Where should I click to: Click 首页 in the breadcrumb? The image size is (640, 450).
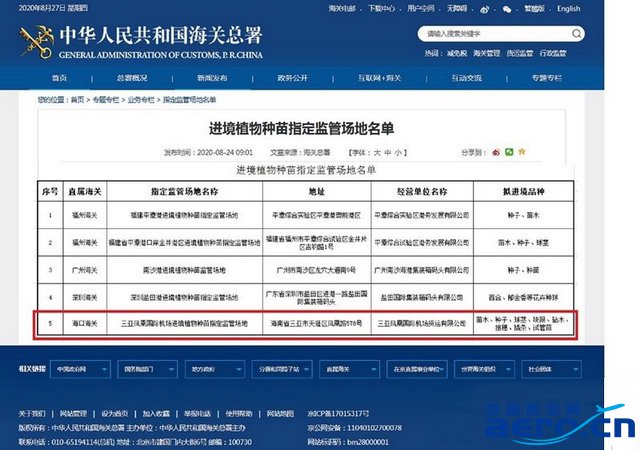[77, 100]
